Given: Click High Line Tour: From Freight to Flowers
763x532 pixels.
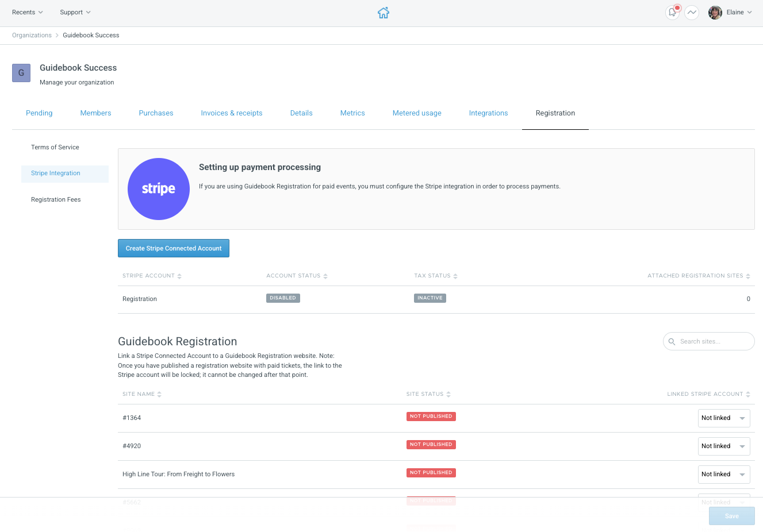Looking at the screenshot, I should click(178, 475).
